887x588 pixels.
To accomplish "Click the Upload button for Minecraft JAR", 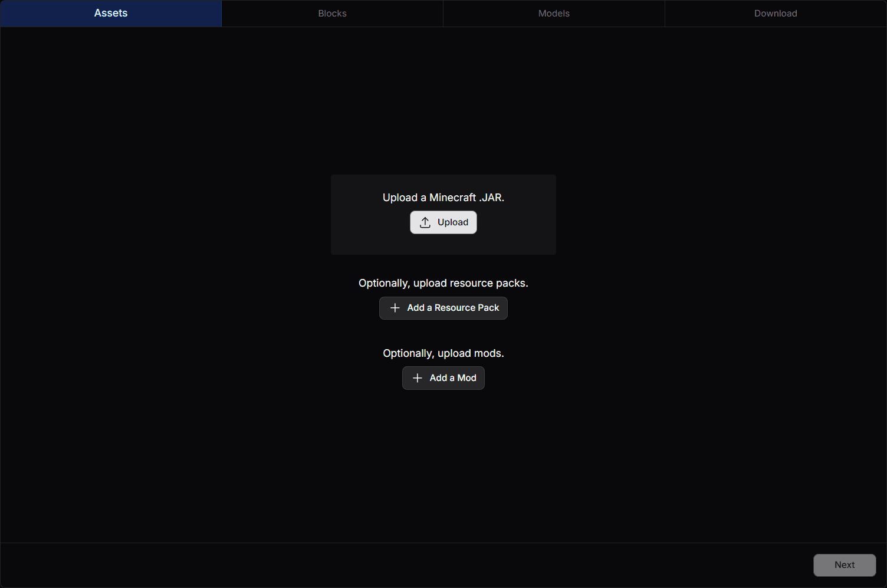I will (x=443, y=222).
